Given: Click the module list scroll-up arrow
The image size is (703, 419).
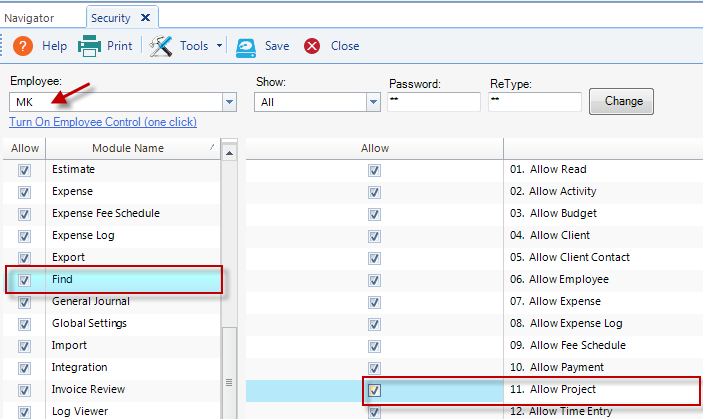Looking at the screenshot, I should [229, 153].
